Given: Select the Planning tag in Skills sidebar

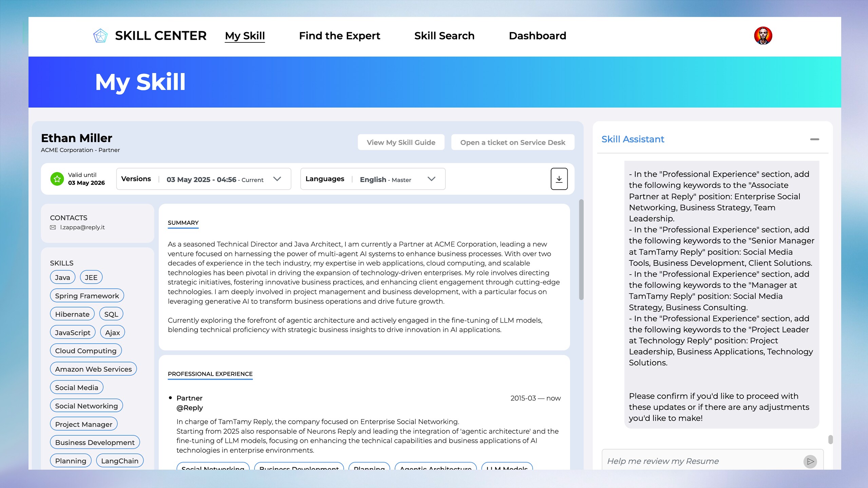Looking at the screenshot, I should coord(71,461).
